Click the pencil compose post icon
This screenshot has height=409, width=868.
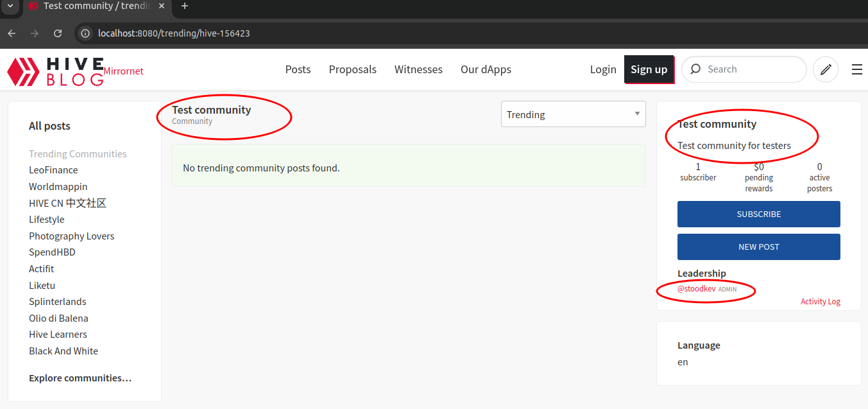826,69
